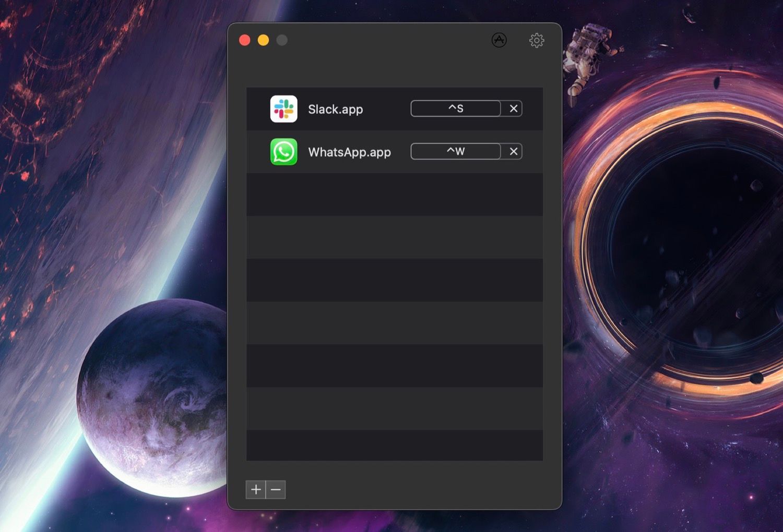Click the darker empty row near window bottom
The width and height of the screenshot is (783, 532).
394,446
